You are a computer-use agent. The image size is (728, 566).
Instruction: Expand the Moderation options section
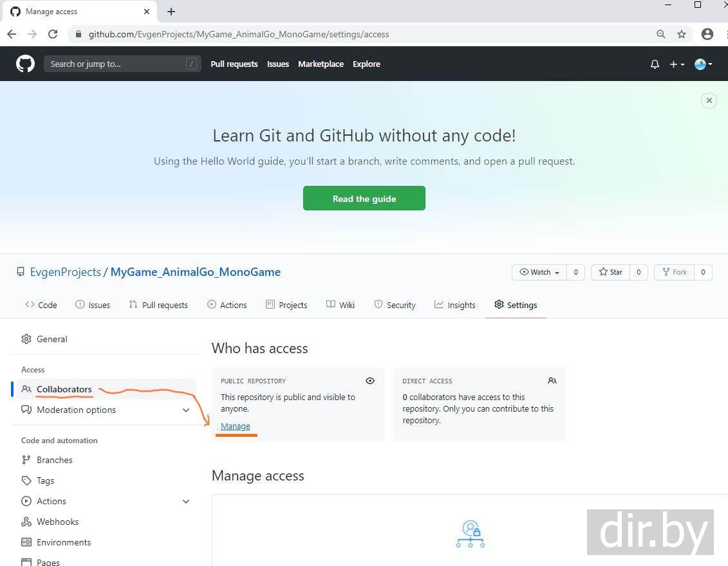186,410
